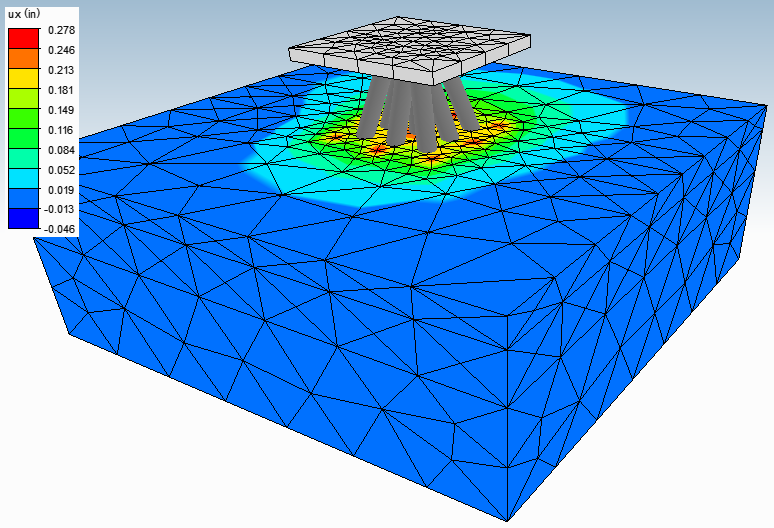This screenshot has width=774, height=528.
Task: Select the legend value 0.181
Action: (x=61, y=90)
